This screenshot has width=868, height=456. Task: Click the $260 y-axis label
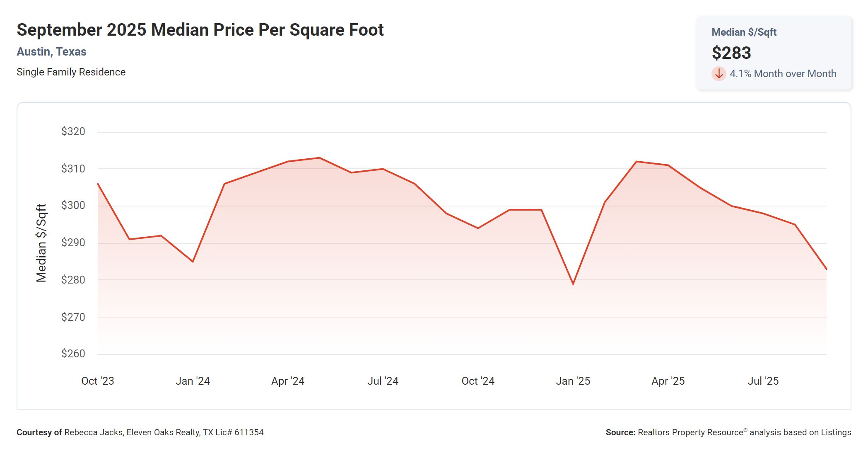pos(73,354)
